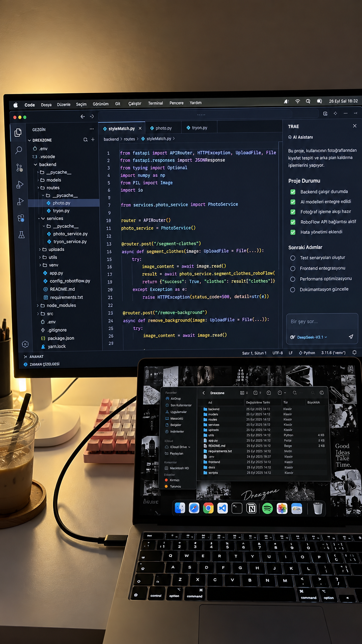
Task: Select 'Test senaryoları oluştur' option
Action: point(293,258)
